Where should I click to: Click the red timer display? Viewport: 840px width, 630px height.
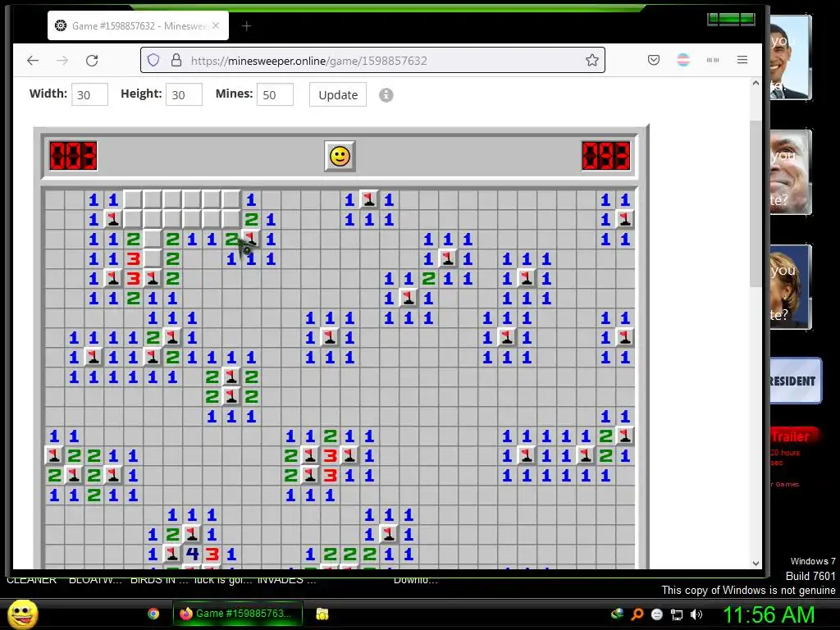606,156
